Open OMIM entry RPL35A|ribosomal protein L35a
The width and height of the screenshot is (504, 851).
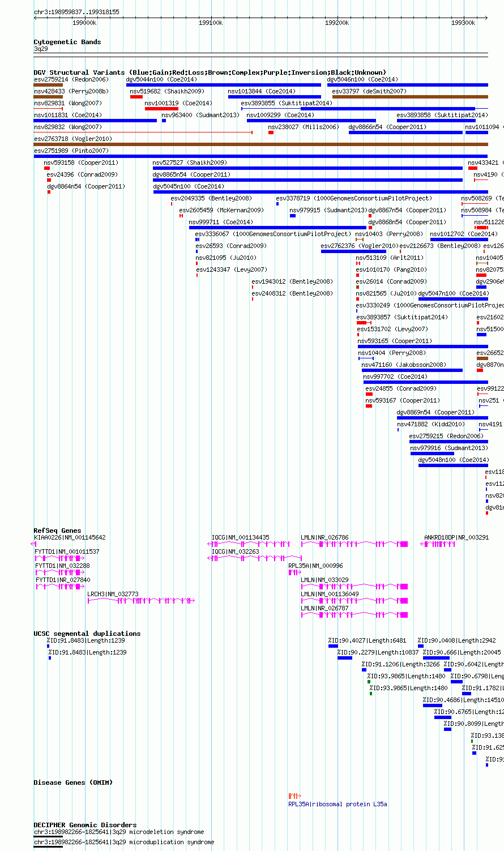(338, 804)
